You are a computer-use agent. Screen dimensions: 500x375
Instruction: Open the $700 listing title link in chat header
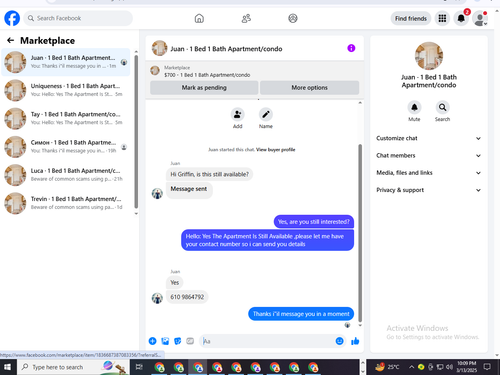click(x=207, y=75)
